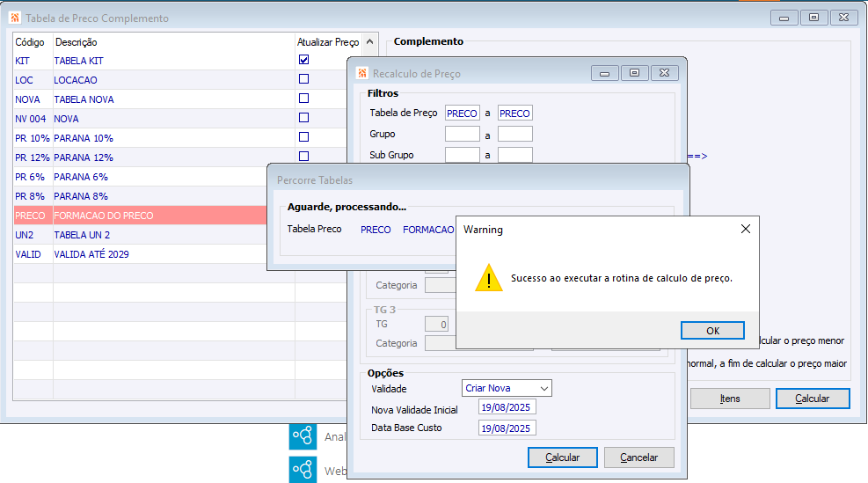
Task: Check Atualizar Preço for NV 004 row
Action: coord(303,118)
